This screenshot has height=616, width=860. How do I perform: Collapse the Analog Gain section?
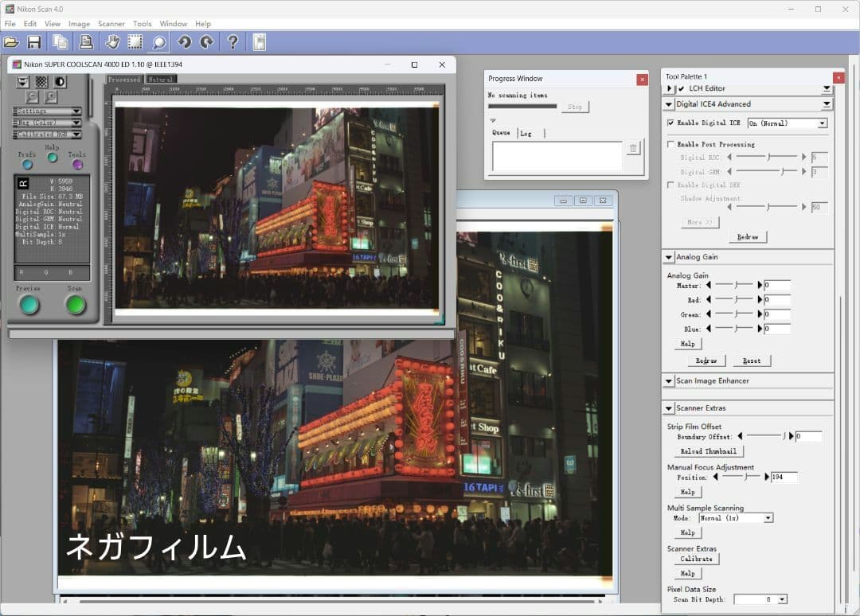pos(668,257)
